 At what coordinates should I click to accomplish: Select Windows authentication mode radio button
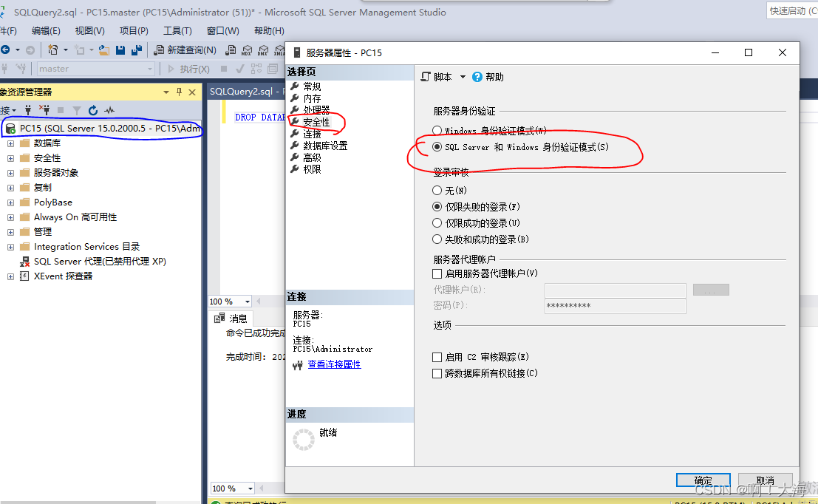click(x=437, y=131)
